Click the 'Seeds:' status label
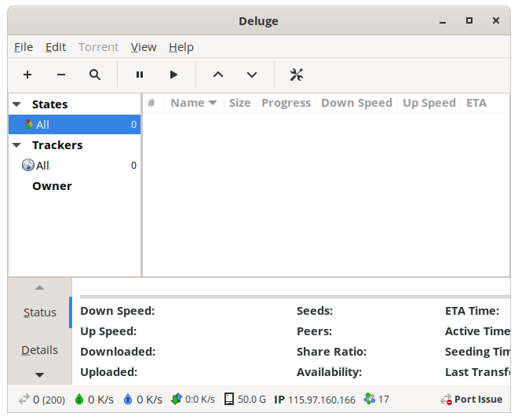Screen dimensions: 518x420 pyautogui.click(x=315, y=311)
